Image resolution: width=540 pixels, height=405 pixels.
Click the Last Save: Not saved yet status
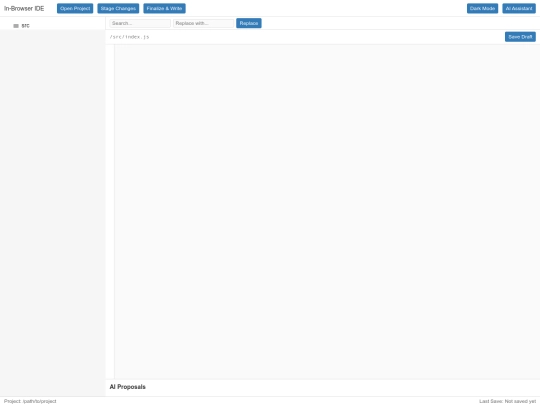coord(507,401)
